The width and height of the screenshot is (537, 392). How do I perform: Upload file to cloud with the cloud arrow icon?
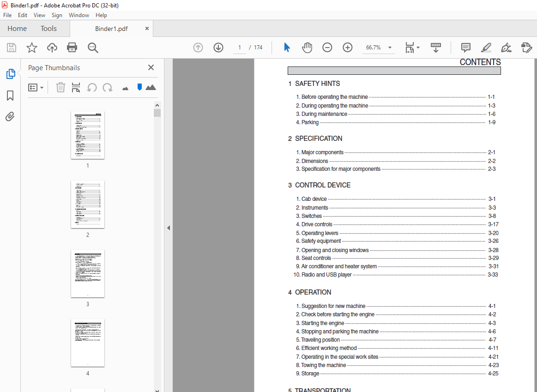click(52, 48)
